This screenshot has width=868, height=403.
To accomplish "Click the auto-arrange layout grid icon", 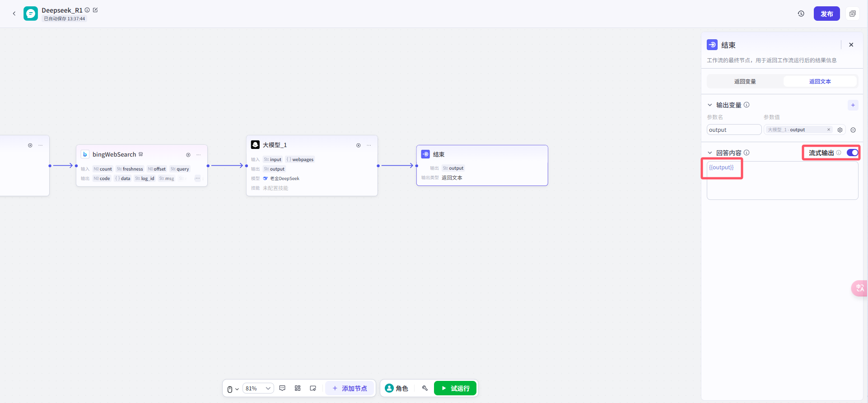I will [x=298, y=388].
